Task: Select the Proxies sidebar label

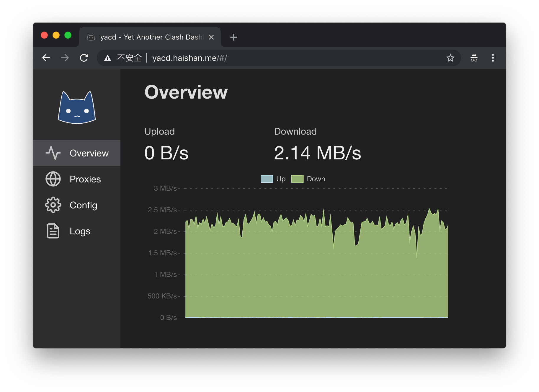Action: 85,179
